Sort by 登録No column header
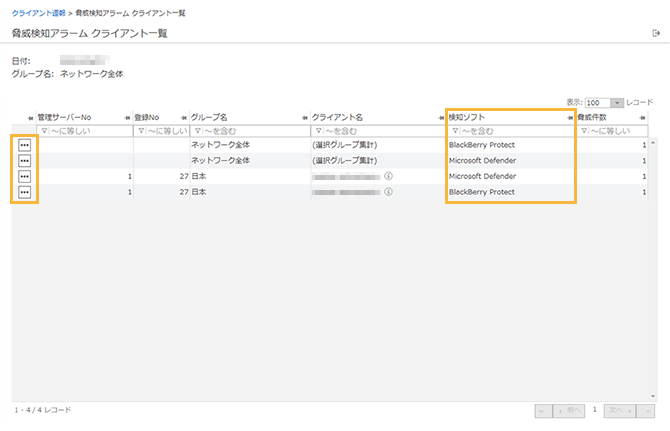The width and height of the screenshot is (670, 431). [x=154, y=117]
